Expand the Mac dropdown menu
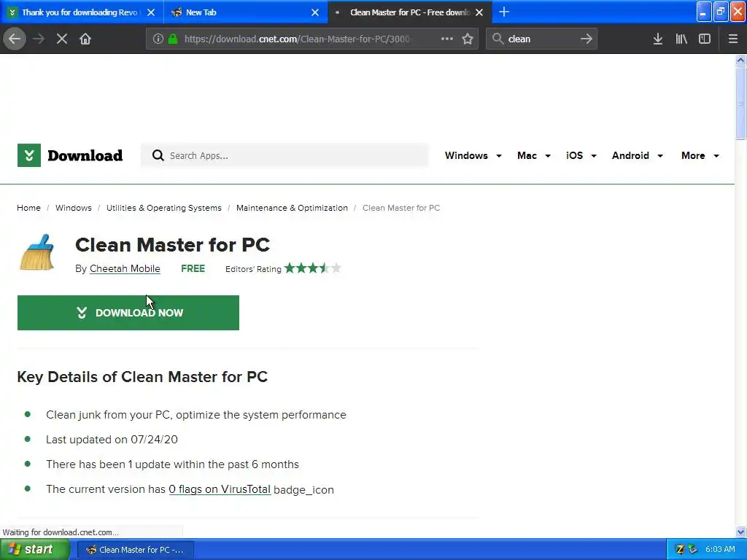 533,156
